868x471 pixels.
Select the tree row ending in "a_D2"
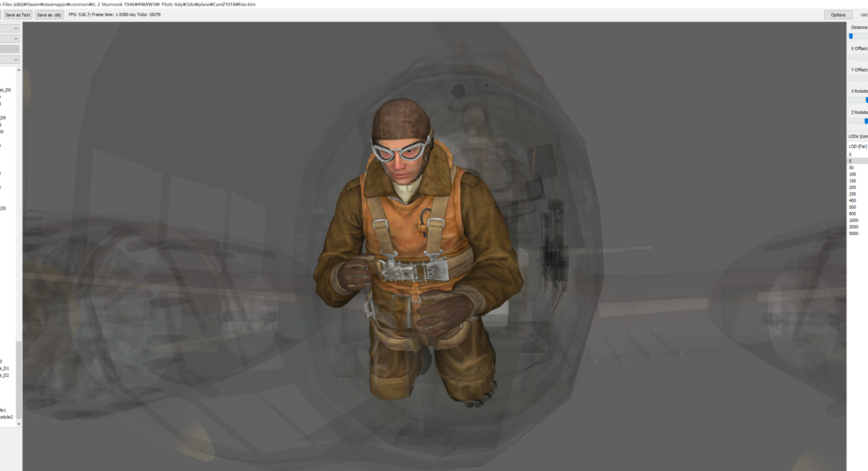[5, 375]
